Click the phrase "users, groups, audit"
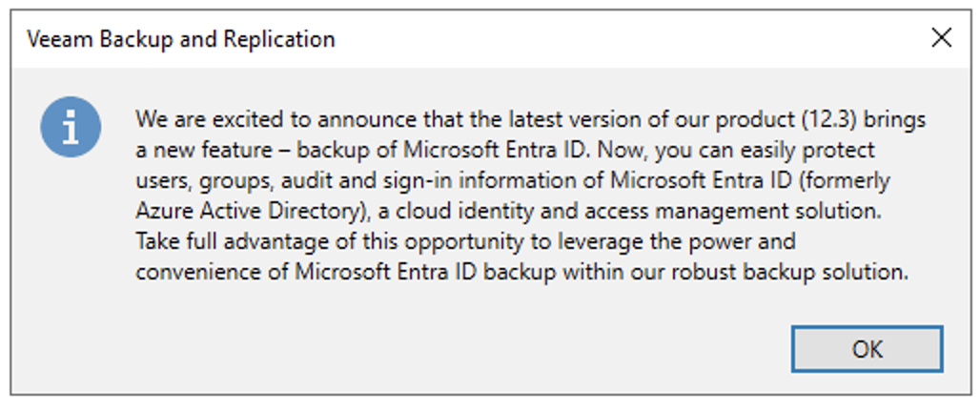 pyautogui.click(x=218, y=182)
